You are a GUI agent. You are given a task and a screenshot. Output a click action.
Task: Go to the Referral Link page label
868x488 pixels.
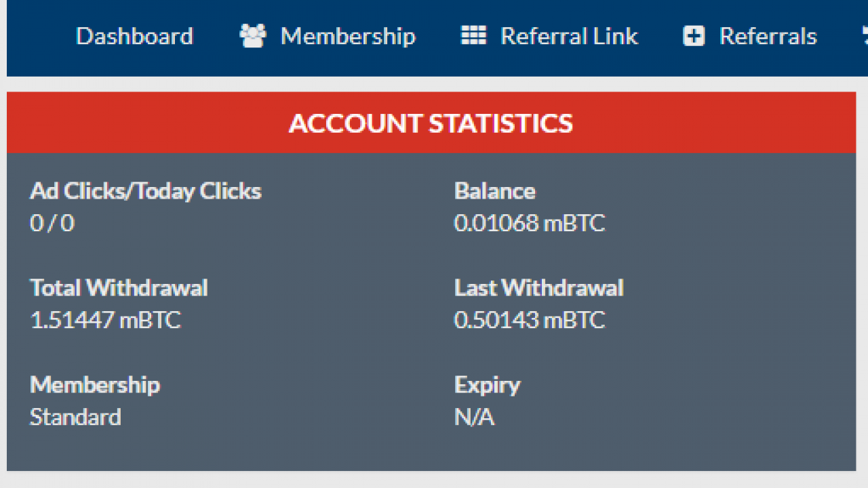569,36
